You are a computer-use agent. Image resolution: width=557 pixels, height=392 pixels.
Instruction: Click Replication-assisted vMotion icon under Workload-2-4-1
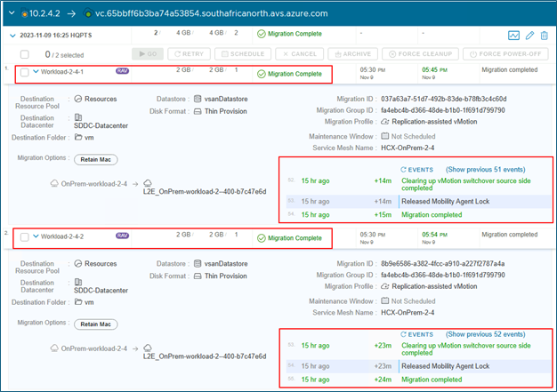[384, 122]
